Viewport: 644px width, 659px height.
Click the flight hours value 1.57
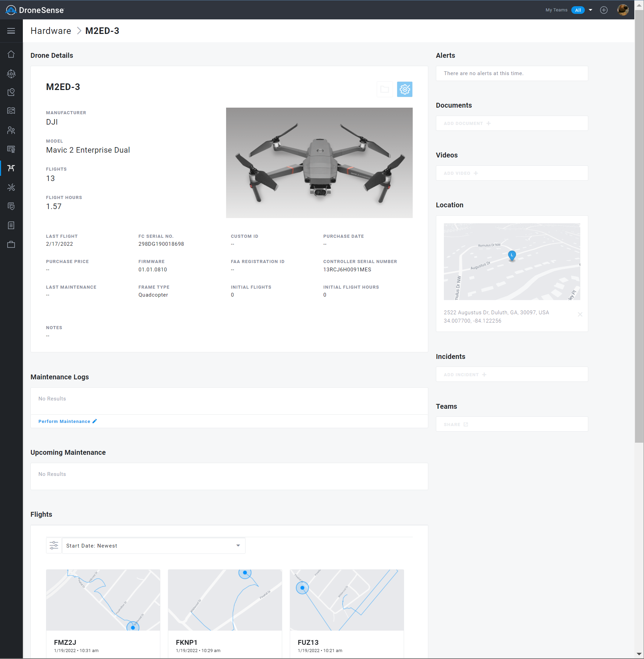pyautogui.click(x=54, y=207)
